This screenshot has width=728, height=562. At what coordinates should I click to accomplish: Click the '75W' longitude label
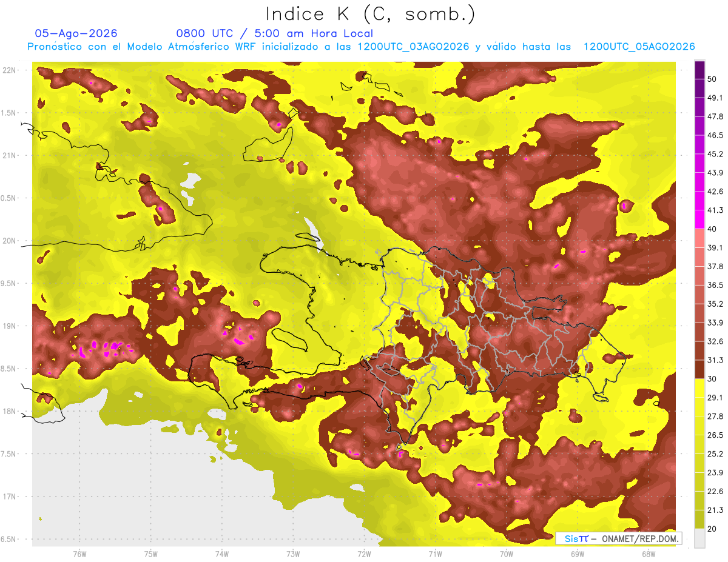click(x=151, y=554)
